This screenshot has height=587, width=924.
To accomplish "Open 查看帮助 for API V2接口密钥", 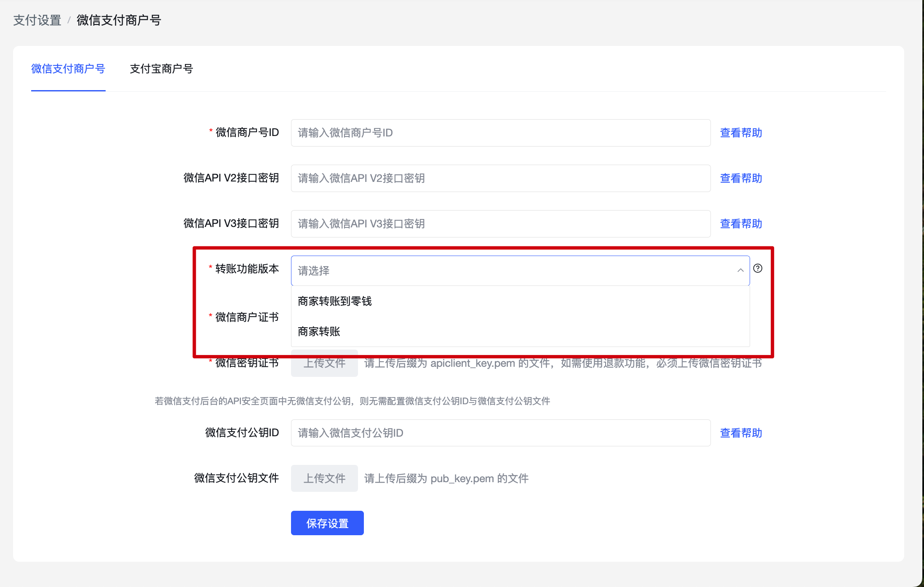I will coord(741,178).
